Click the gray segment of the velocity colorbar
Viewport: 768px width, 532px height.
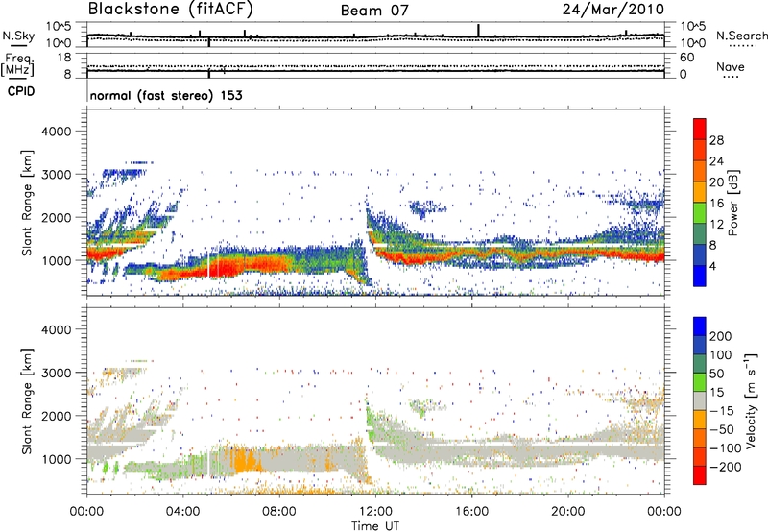tap(700, 400)
